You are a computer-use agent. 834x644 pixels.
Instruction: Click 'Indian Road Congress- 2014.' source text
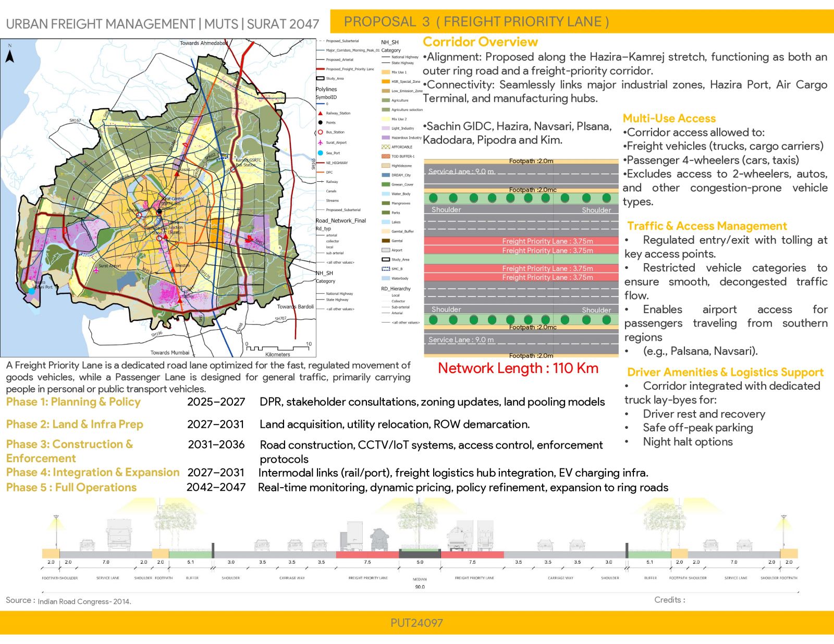pos(84,601)
